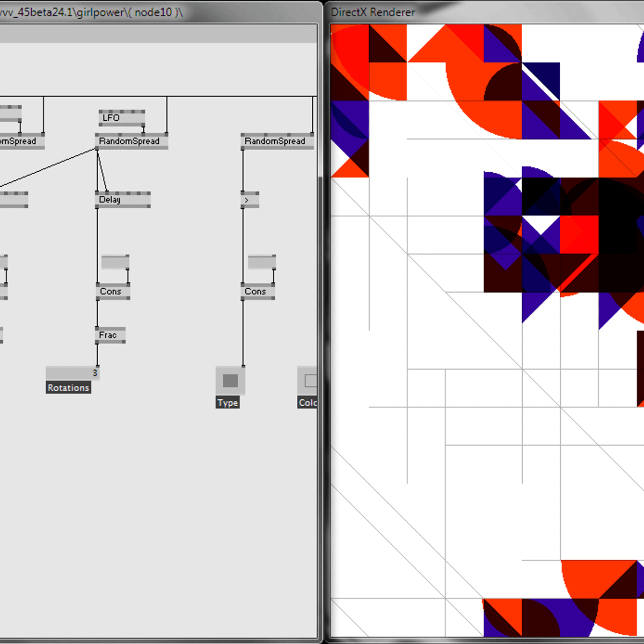Click the Type label
Viewport: 644px width, 644px height.
point(228,402)
